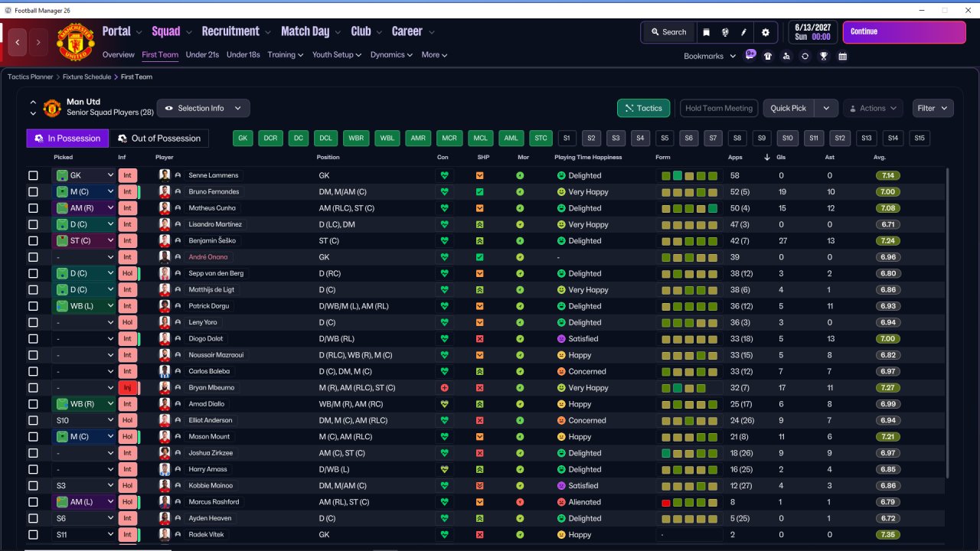Click the 7.35 average rating pill for Radek Vitek

(x=889, y=535)
